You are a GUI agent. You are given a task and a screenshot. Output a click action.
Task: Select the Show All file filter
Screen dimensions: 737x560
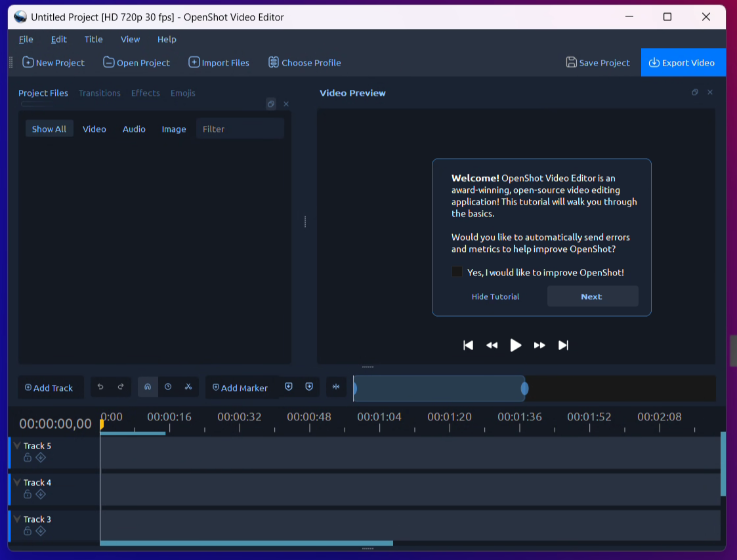[x=49, y=129]
